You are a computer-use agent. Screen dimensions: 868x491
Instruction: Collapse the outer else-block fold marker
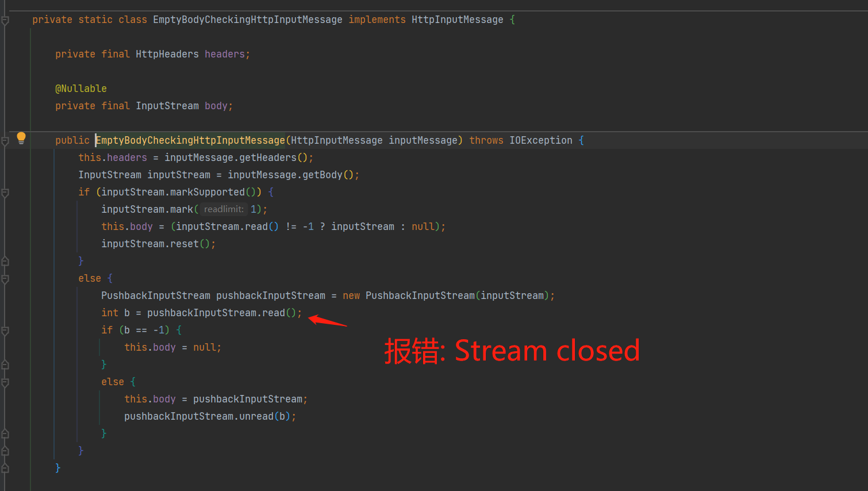tap(5, 278)
